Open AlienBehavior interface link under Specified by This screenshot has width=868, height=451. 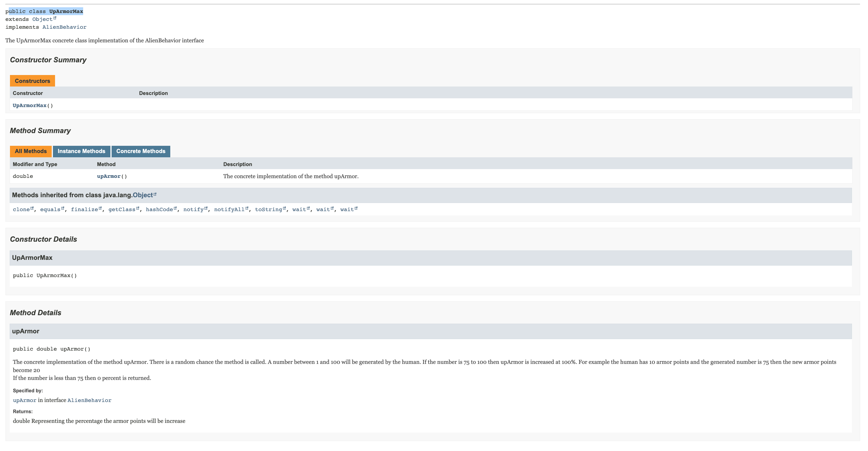pyautogui.click(x=89, y=400)
